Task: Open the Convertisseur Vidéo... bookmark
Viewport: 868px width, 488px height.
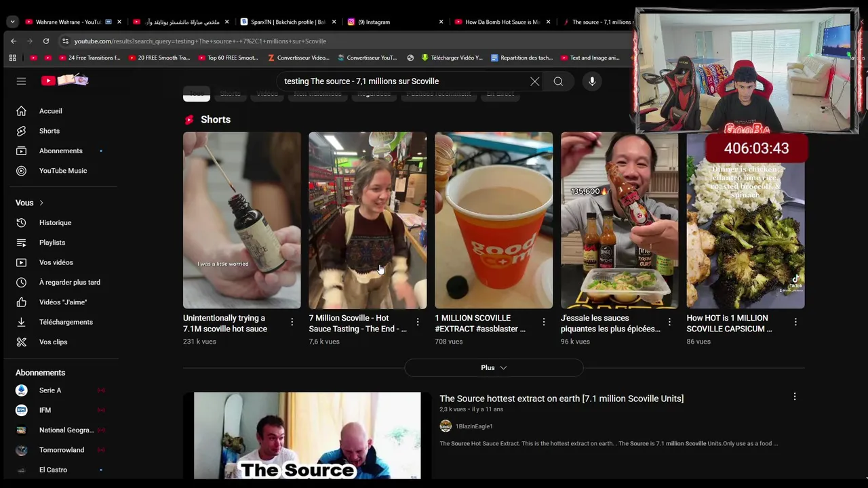Action: coord(298,58)
